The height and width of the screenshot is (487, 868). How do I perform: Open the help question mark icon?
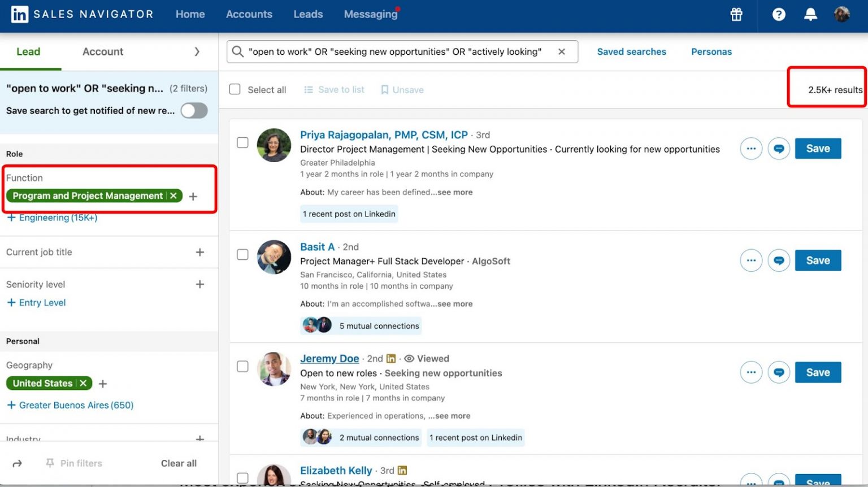click(x=779, y=15)
